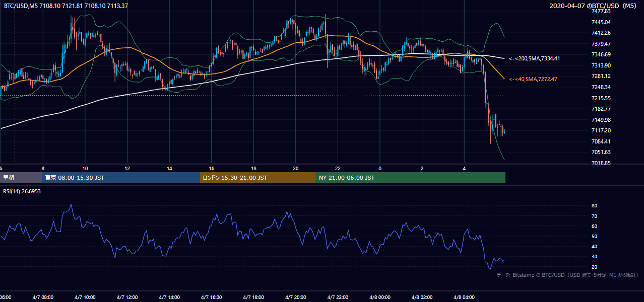Viewport: 644px width, 302px height.
Task: Click the 4/8 04:00 date label
Action: coord(465,297)
